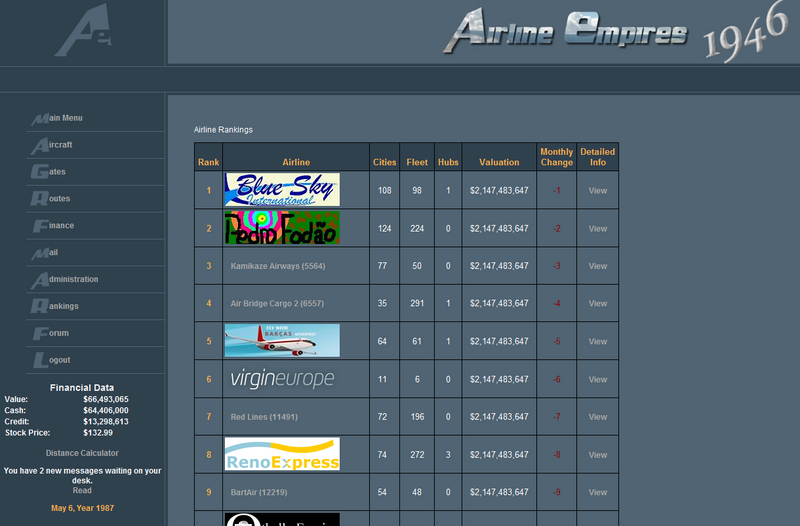Click the company value $66,493,065
The image size is (800, 526).
coord(106,399)
